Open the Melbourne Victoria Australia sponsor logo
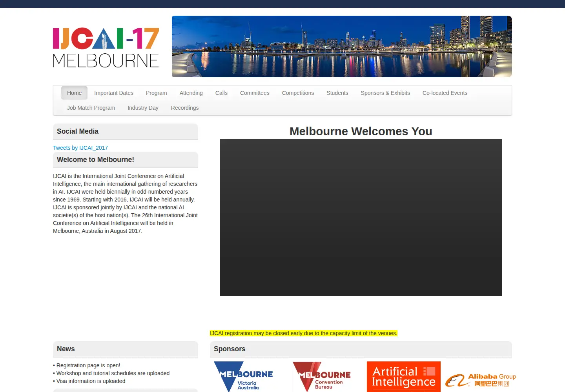565x392 pixels. 244,376
